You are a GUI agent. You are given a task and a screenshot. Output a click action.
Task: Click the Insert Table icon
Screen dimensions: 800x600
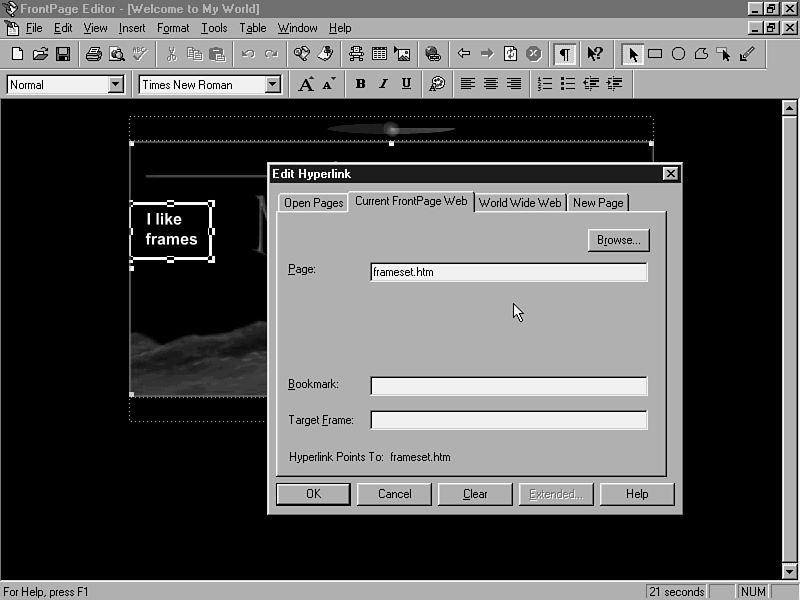coord(380,54)
